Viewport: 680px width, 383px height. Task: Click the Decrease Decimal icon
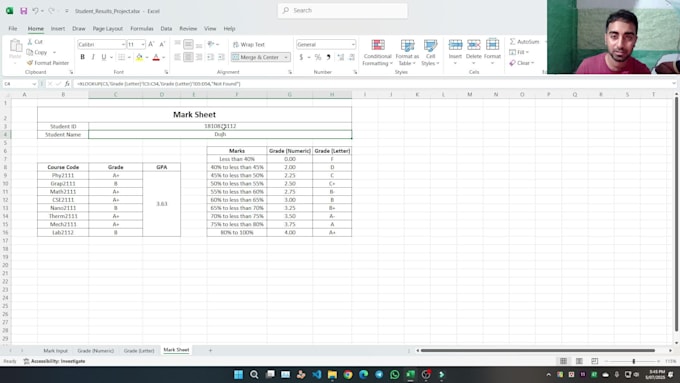click(352, 57)
